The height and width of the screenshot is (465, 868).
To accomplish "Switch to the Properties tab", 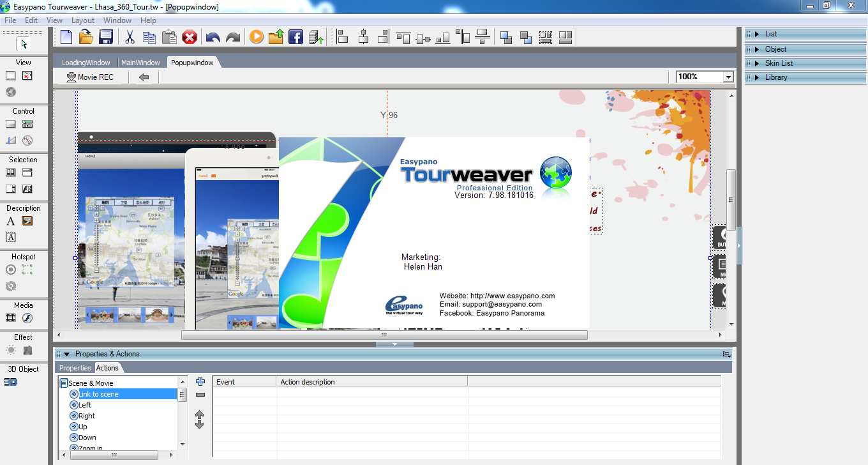I will pyautogui.click(x=75, y=368).
